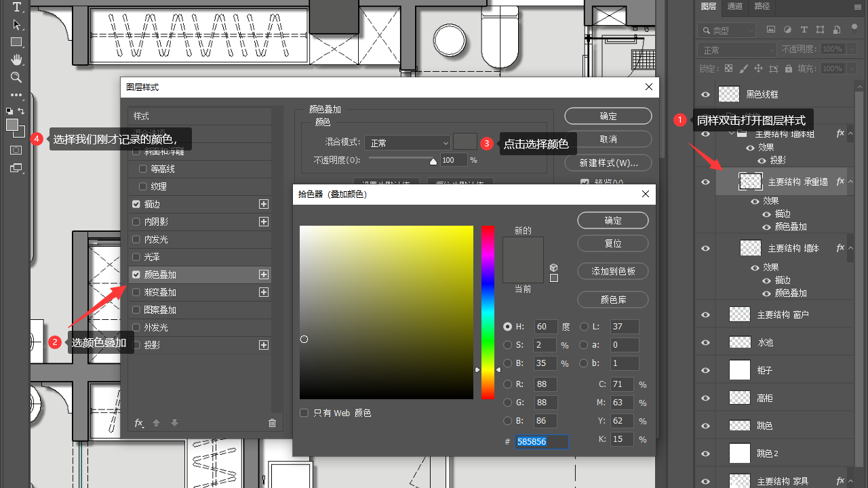Open the layer filter 类型 dropdown
This screenshot has height=488, width=868.
coord(726,30)
